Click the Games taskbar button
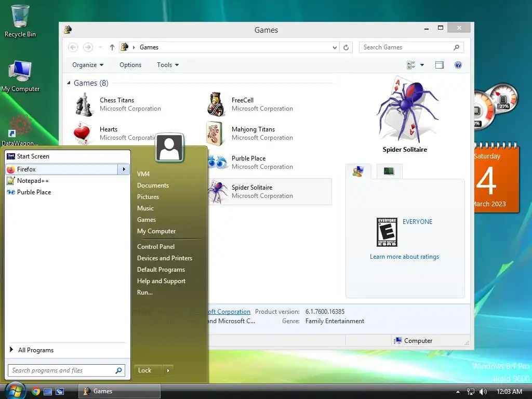532x399 pixels. pyautogui.click(x=119, y=391)
